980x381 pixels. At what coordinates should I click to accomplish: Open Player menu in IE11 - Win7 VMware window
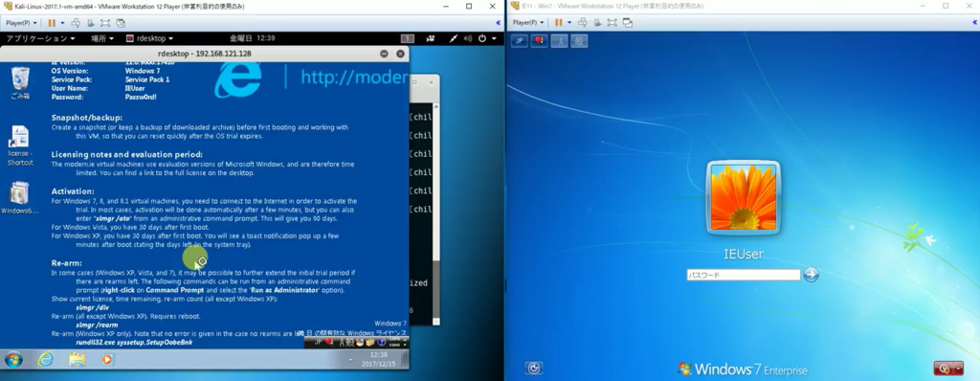(x=527, y=23)
